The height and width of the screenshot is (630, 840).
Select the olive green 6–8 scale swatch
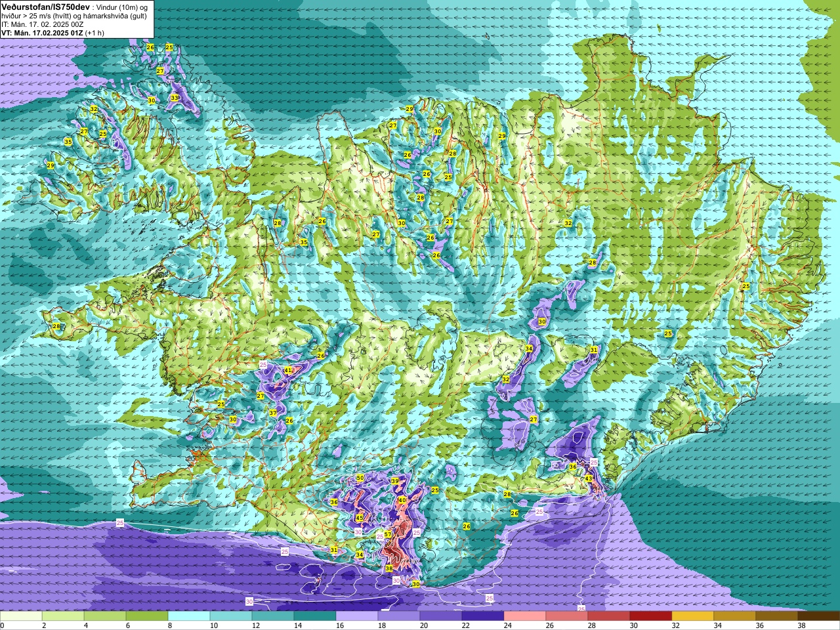pyautogui.click(x=147, y=616)
